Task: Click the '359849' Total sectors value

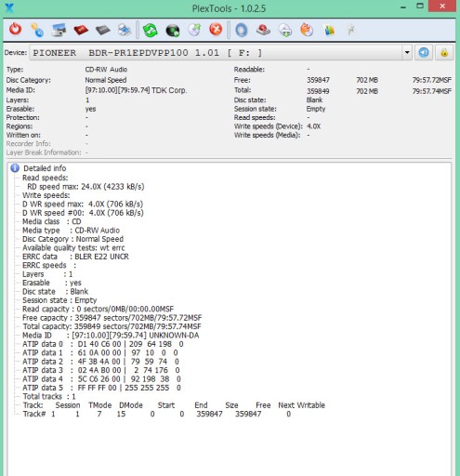Action: click(318, 91)
